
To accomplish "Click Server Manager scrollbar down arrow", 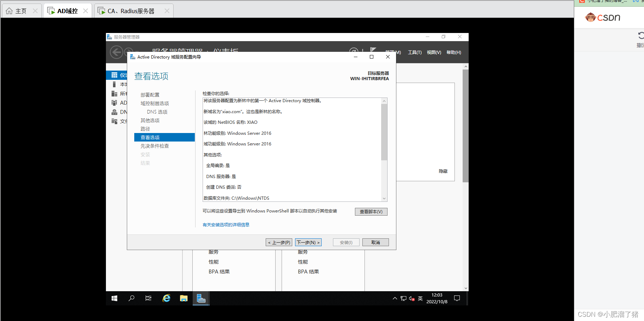I will (466, 288).
